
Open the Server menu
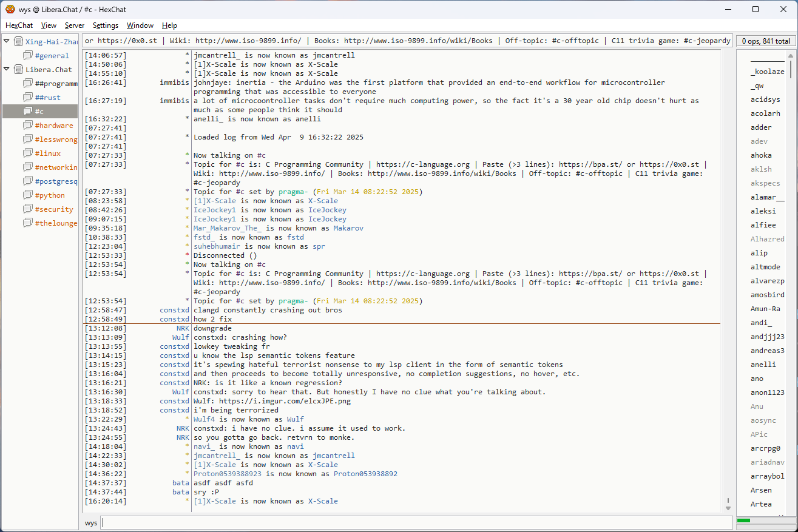(x=75, y=25)
